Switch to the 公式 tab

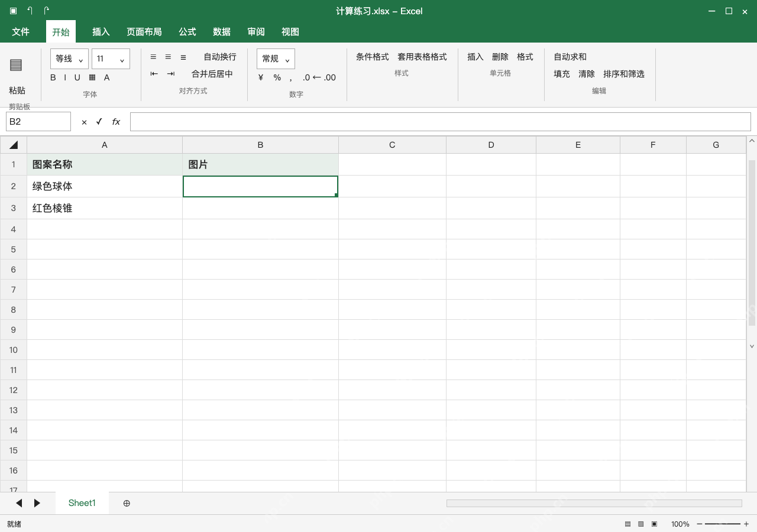(187, 32)
